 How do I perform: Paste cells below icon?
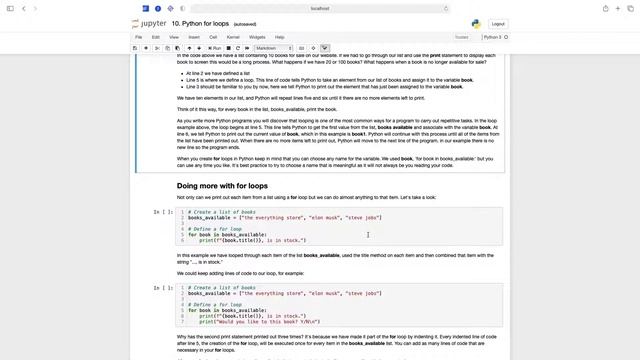[178, 48]
